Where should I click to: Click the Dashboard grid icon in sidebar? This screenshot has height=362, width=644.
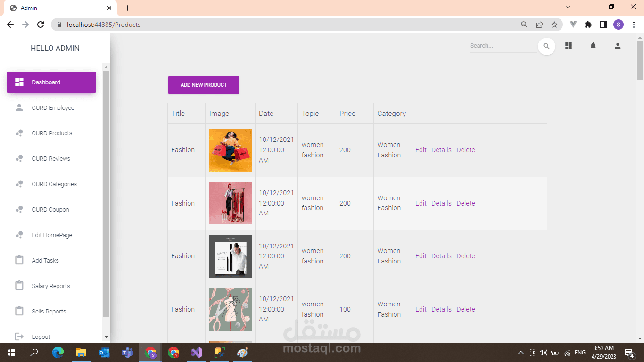coord(19,82)
